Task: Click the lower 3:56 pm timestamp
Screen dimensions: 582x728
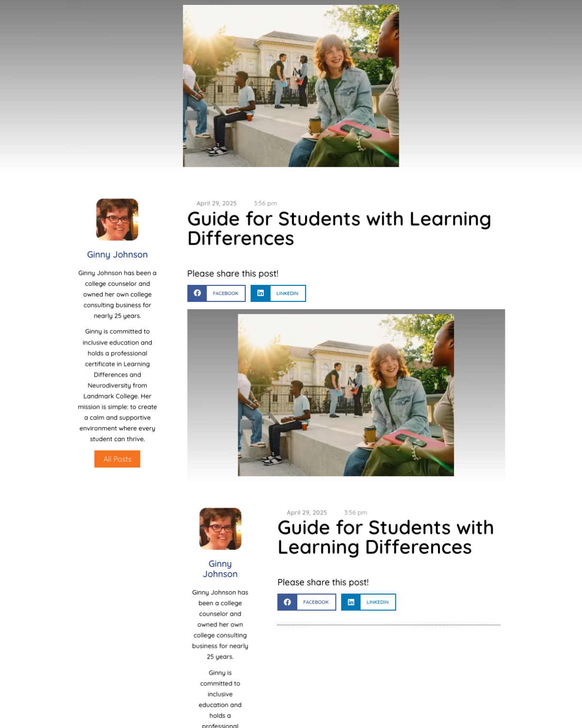Action: coord(356,513)
